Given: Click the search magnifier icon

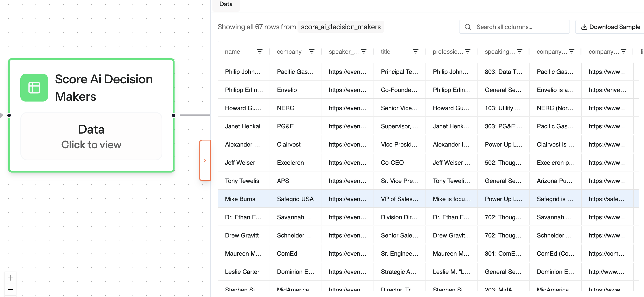Looking at the screenshot, I should point(468,27).
